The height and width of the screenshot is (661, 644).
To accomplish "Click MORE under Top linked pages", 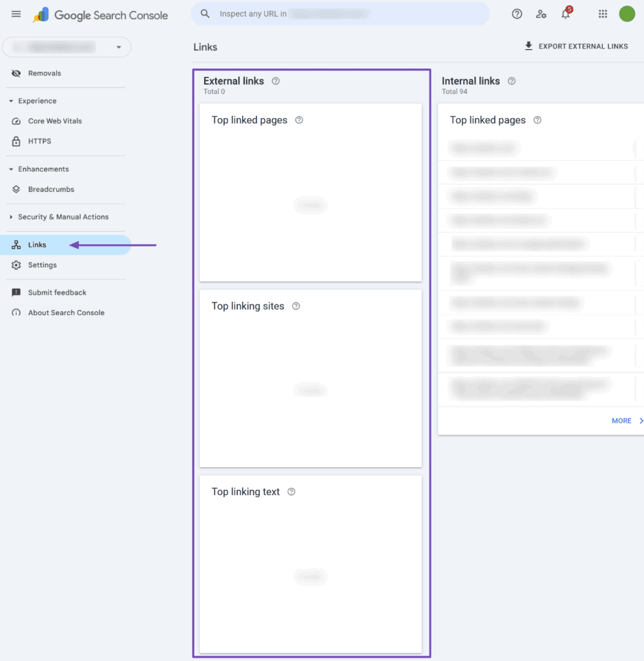I will 622,420.
